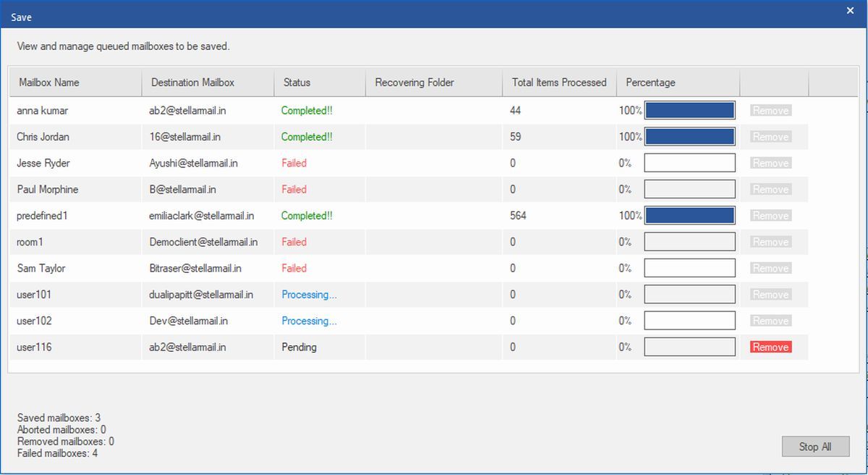Select the user101 mailbox name

tap(34, 295)
